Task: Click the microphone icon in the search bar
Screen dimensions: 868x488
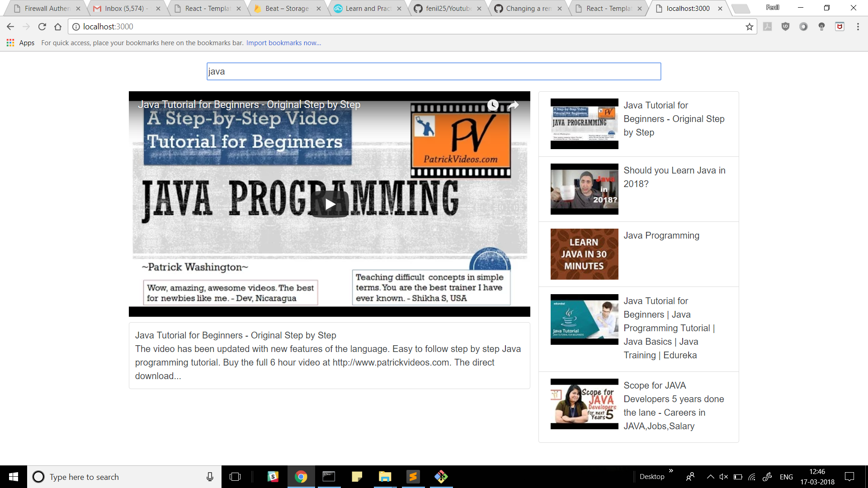Action: [210, 477]
